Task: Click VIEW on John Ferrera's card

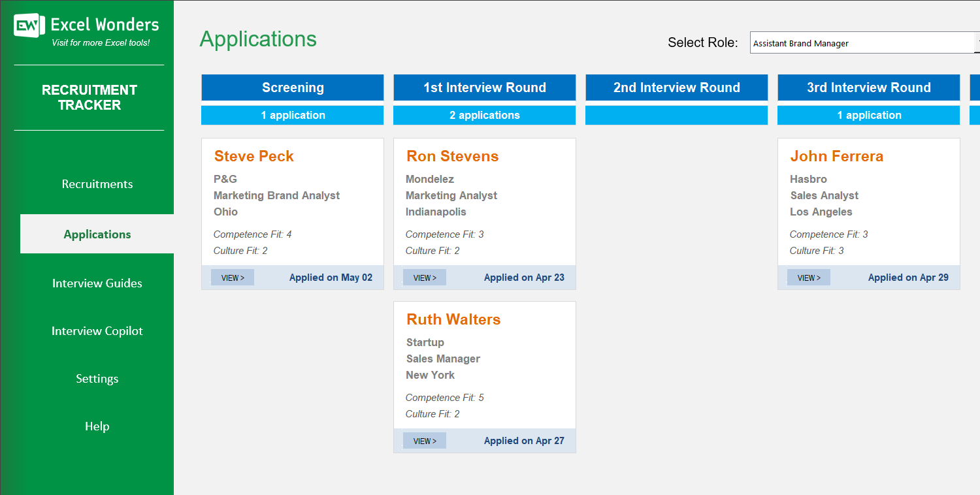Action: coord(808,277)
